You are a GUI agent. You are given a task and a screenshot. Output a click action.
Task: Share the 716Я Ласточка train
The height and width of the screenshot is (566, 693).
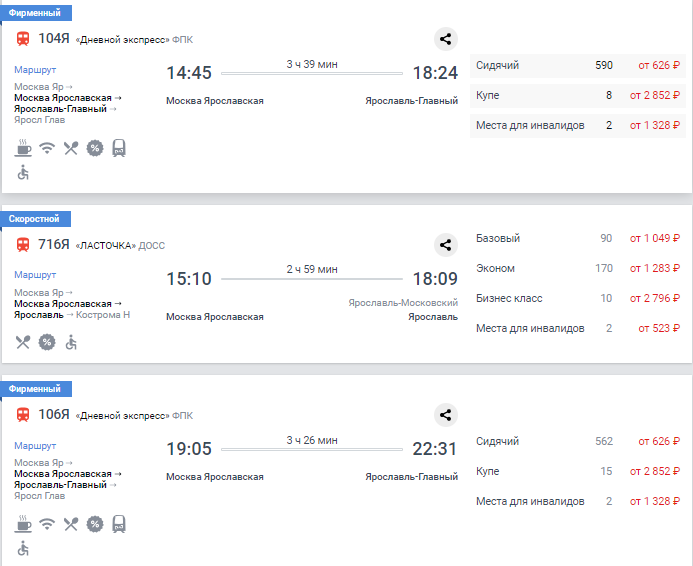(446, 245)
